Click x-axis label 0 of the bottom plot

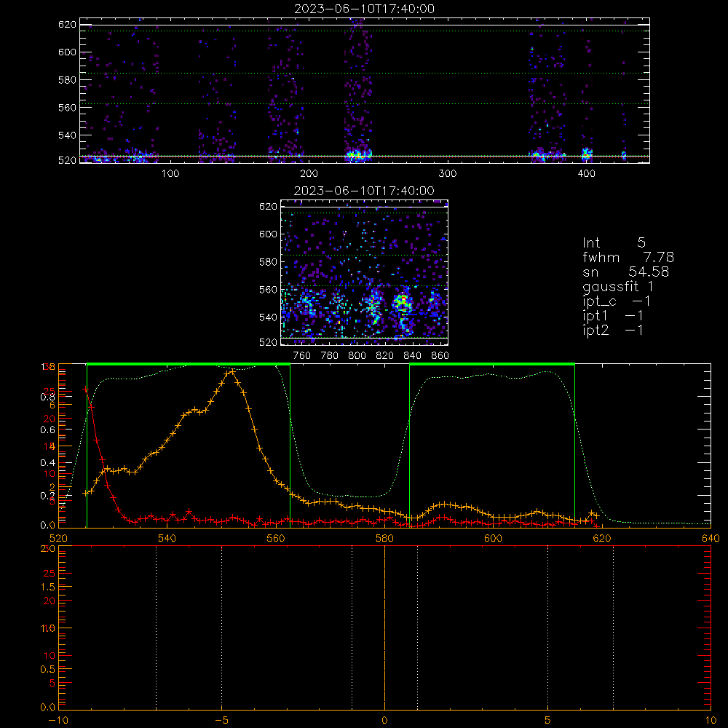(x=384, y=720)
